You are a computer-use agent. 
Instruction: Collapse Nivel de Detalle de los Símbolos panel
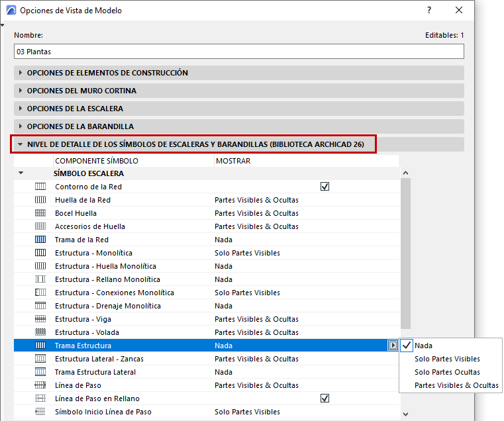click(x=21, y=144)
